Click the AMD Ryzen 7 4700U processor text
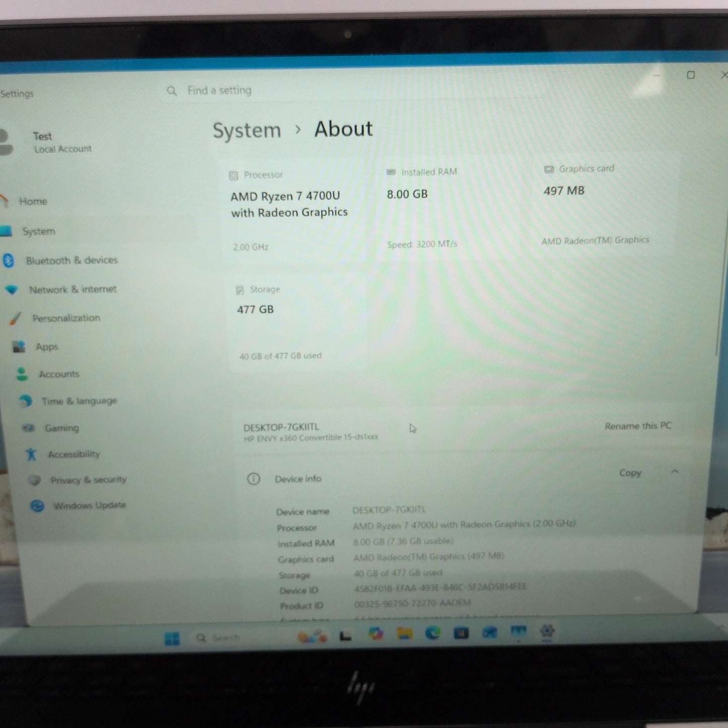The image size is (728, 728). (x=289, y=204)
